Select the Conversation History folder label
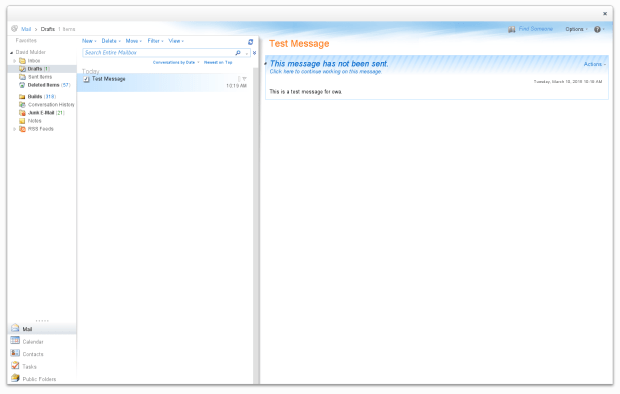620x394 pixels. click(51, 105)
